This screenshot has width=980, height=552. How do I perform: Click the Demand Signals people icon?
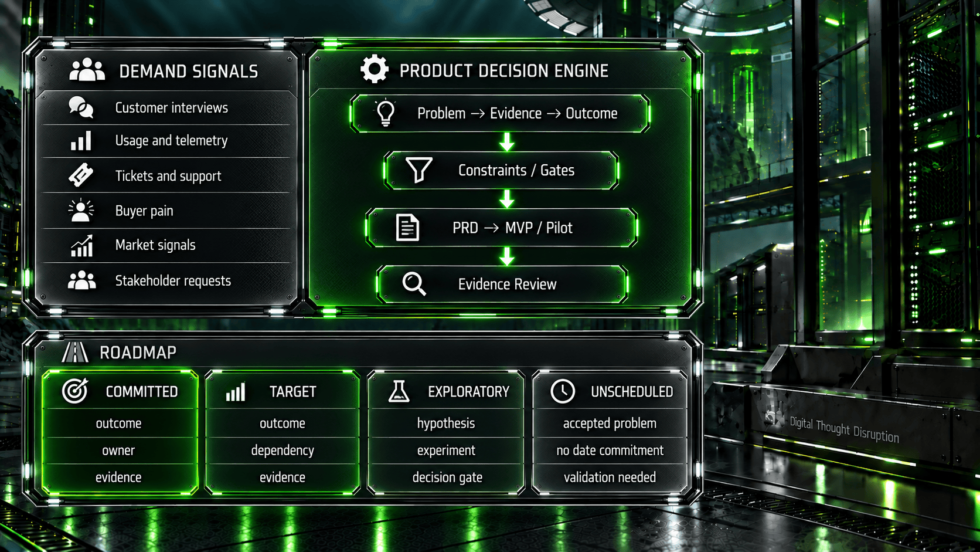(x=87, y=70)
